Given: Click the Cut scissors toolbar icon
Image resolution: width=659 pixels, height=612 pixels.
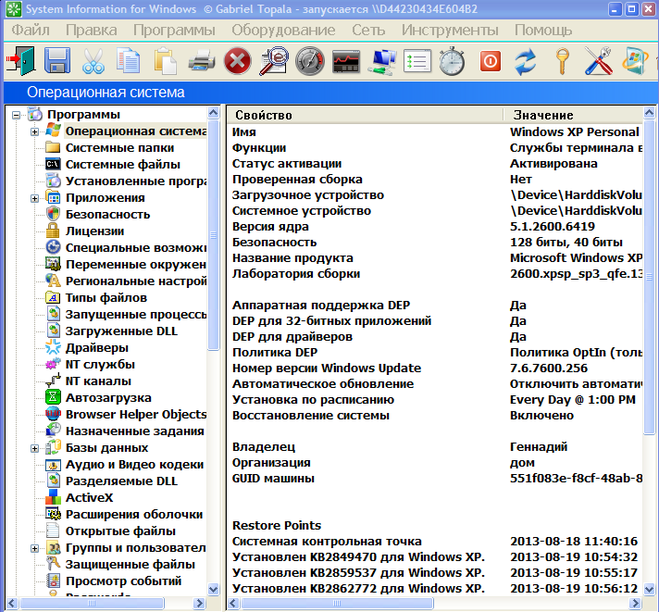Looking at the screenshot, I should 93,61.
